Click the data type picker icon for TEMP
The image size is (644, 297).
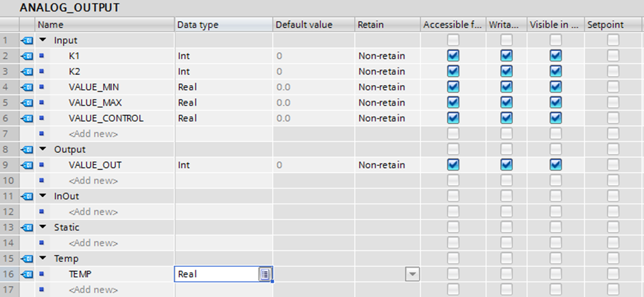tap(265, 274)
